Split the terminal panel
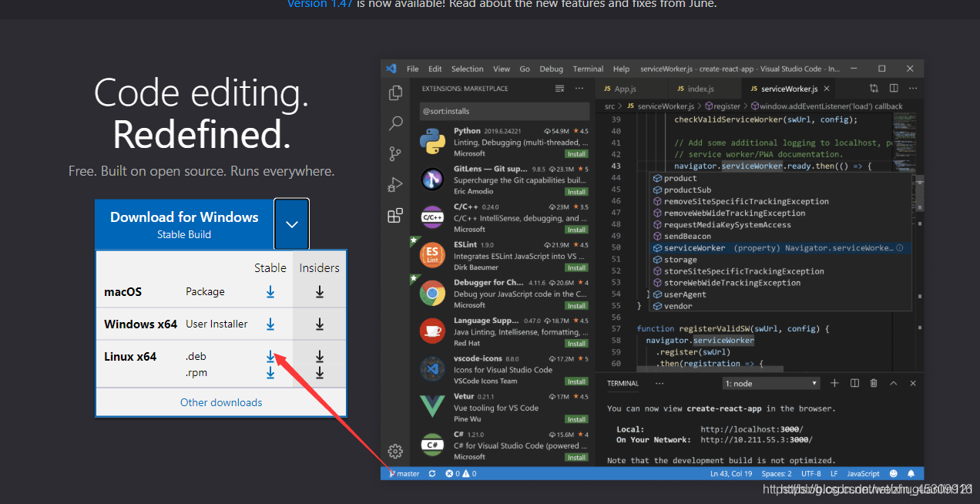 pyautogui.click(x=854, y=383)
